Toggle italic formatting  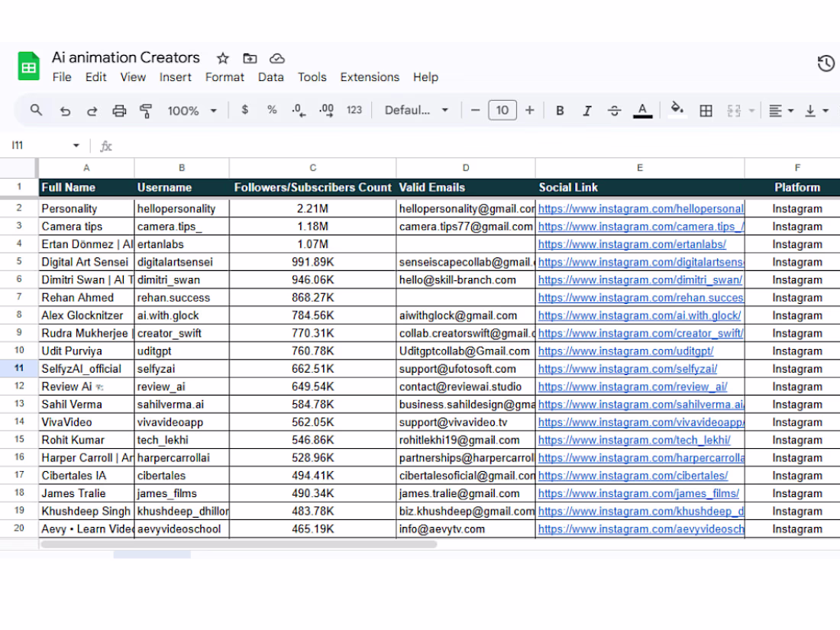[587, 111]
